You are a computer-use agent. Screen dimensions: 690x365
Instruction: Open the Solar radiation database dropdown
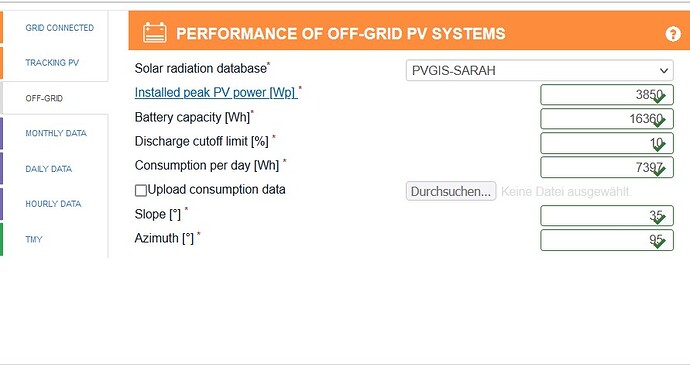click(540, 70)
